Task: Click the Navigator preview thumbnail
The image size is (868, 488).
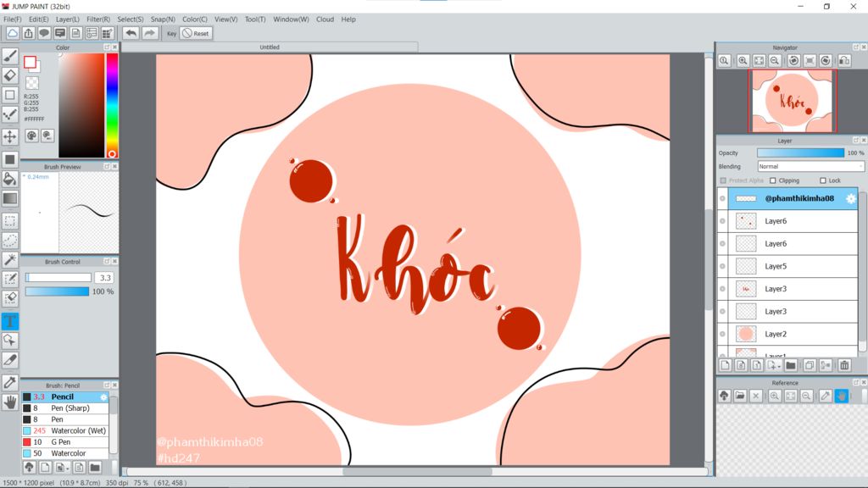Action: (793, 101)
